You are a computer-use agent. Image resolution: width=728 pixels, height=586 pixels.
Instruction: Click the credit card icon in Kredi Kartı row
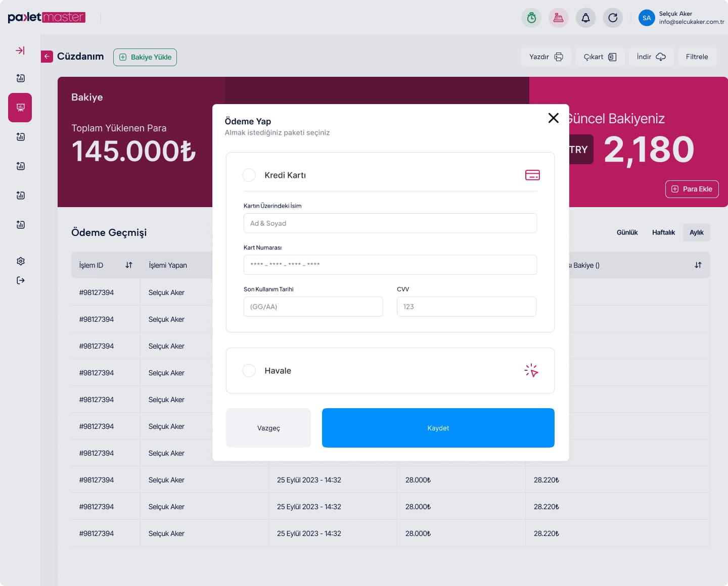tap(532, 175)
